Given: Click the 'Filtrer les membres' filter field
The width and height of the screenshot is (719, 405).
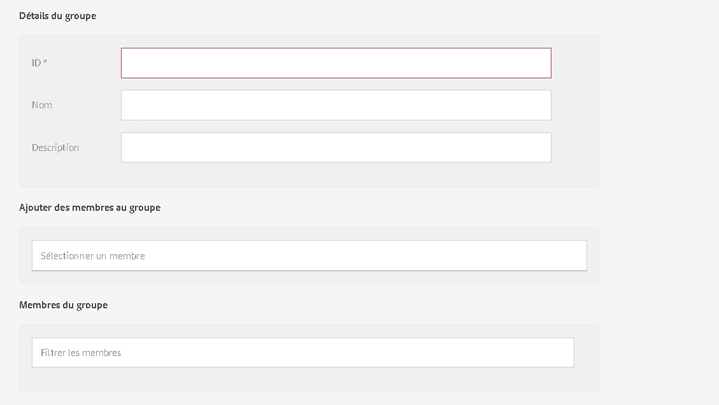Looking at the screenshot, I should coord(302,352).
